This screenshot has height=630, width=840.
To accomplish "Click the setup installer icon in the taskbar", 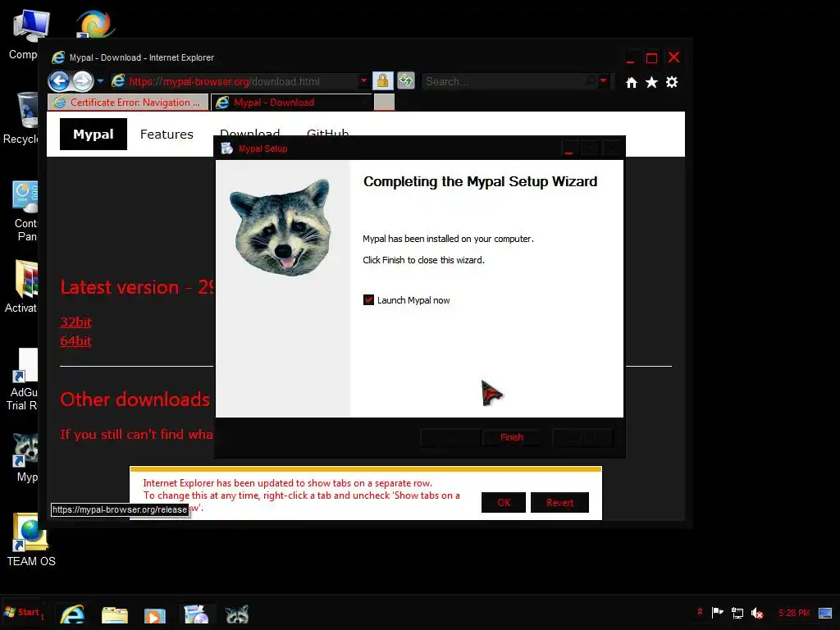I will click(195, 614).
